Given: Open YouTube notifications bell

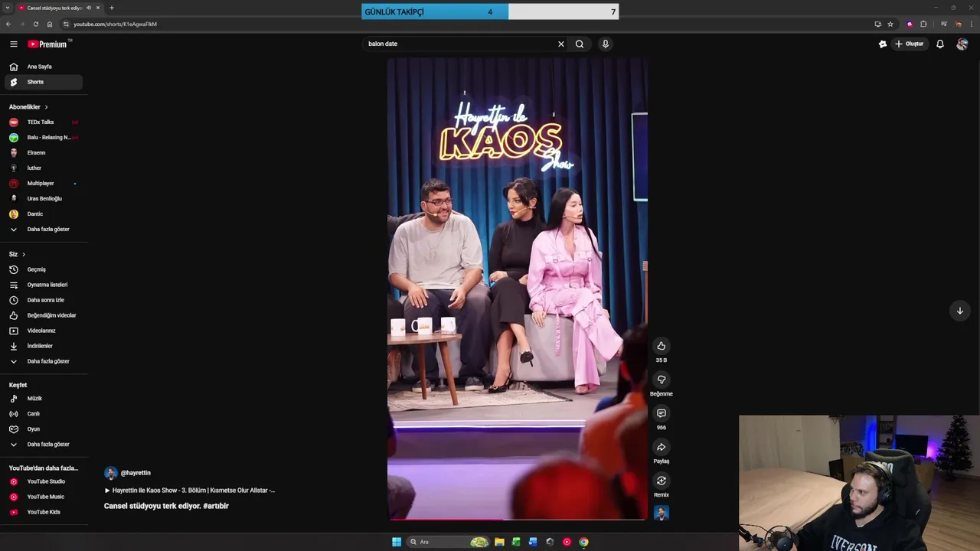Looking at the screenshot, I should point(940,44).
